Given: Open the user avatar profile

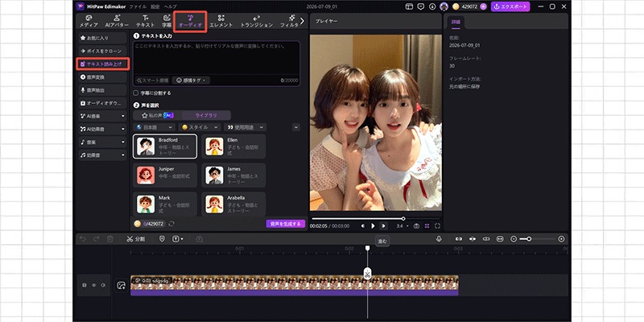Looking at the screenshot, I should coord(444,6).
